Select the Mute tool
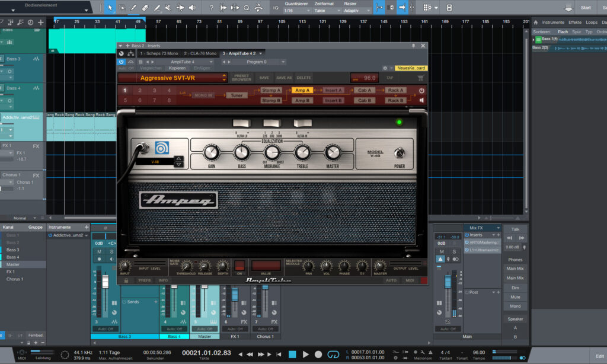This screenshot has height=364, width=607. tap(168, 8)
